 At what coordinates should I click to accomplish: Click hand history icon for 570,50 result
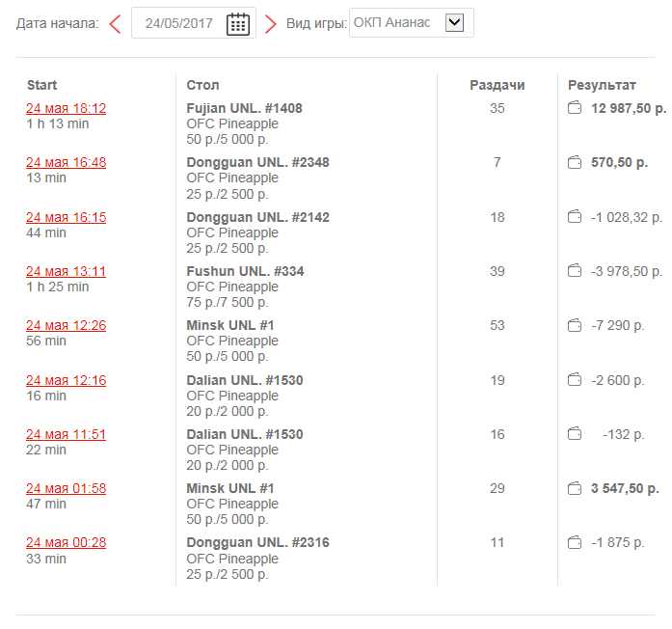click(x=576, y=162)
